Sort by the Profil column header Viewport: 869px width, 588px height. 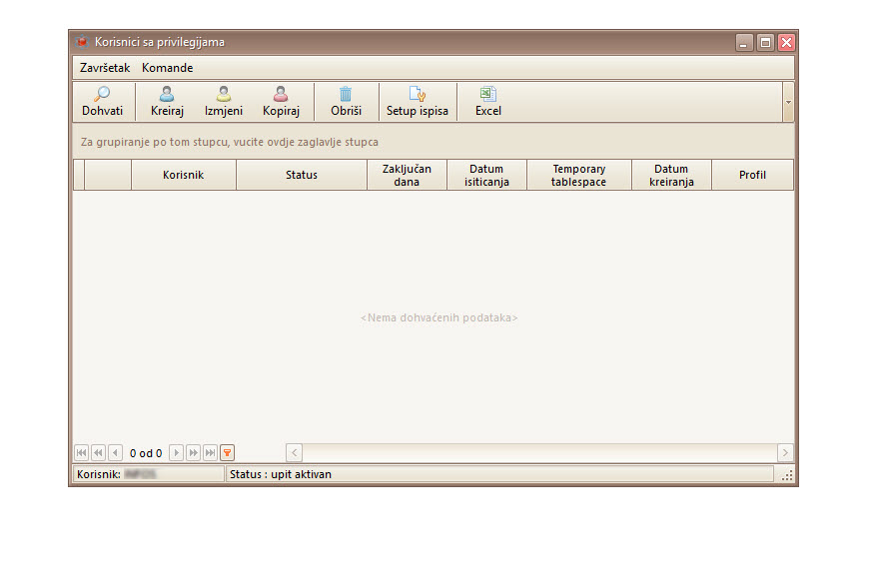pos(752,175)
